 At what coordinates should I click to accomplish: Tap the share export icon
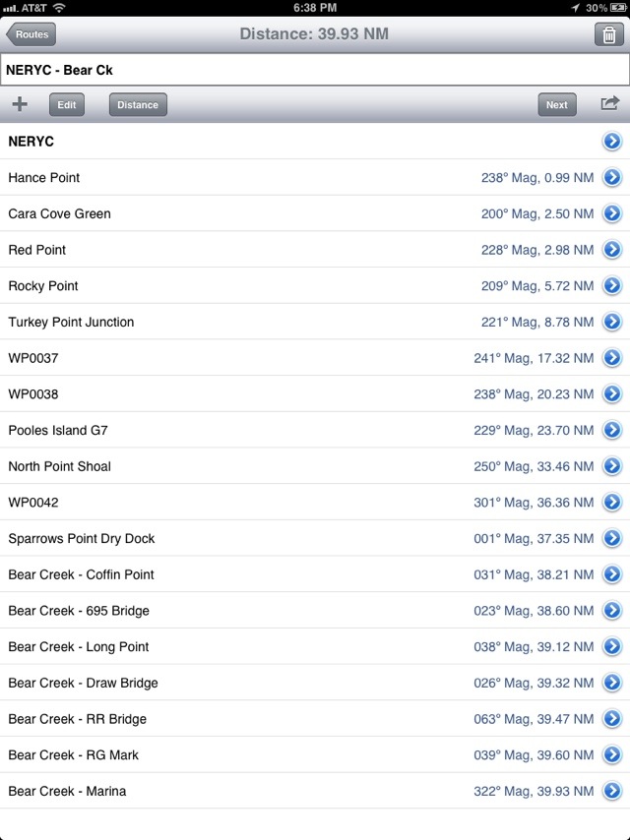[x=610, y=103]
